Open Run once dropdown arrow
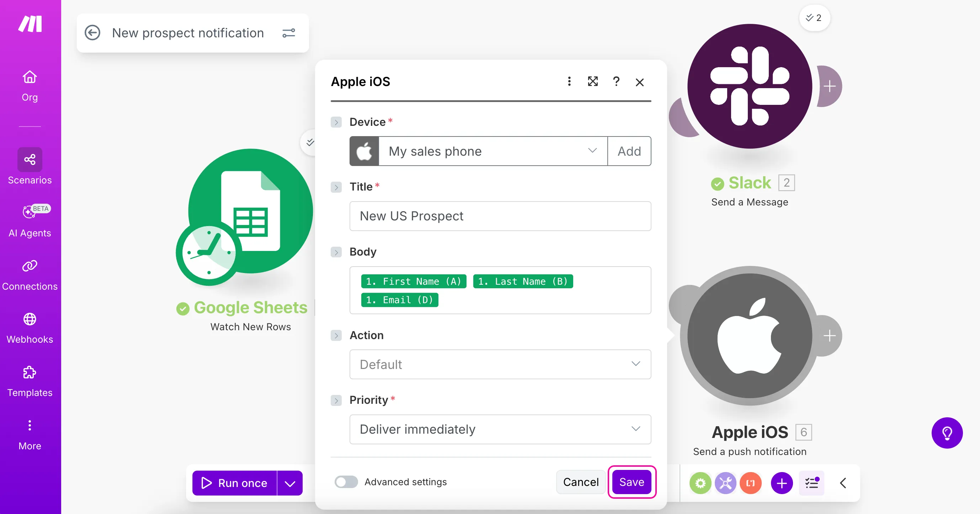The image size is (980, 514). click(x=290, y=483)
